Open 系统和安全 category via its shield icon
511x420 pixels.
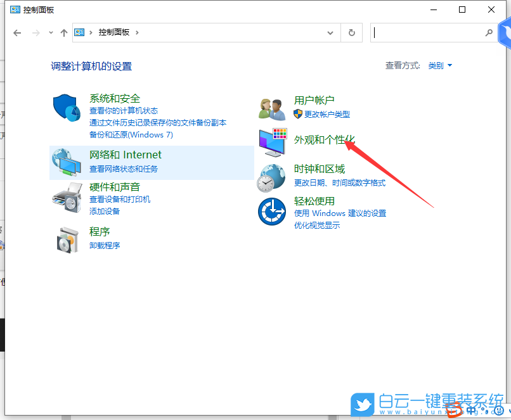pos(66,108)
